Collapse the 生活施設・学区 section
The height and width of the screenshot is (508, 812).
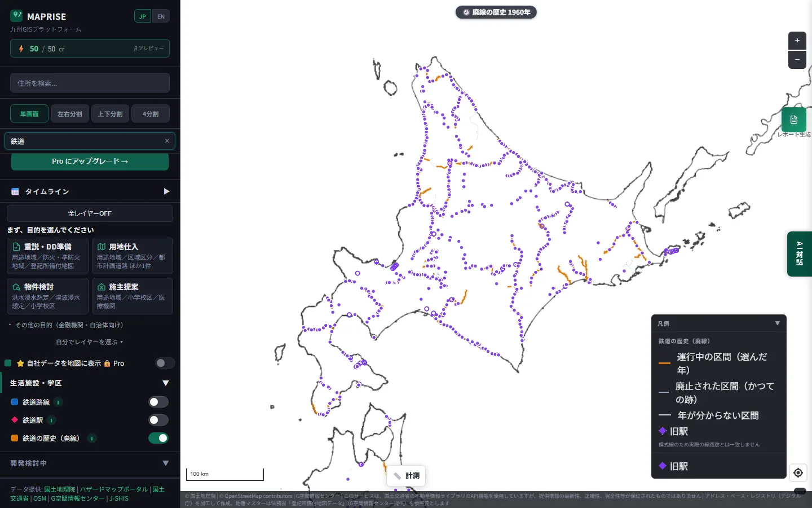[166, 383]
